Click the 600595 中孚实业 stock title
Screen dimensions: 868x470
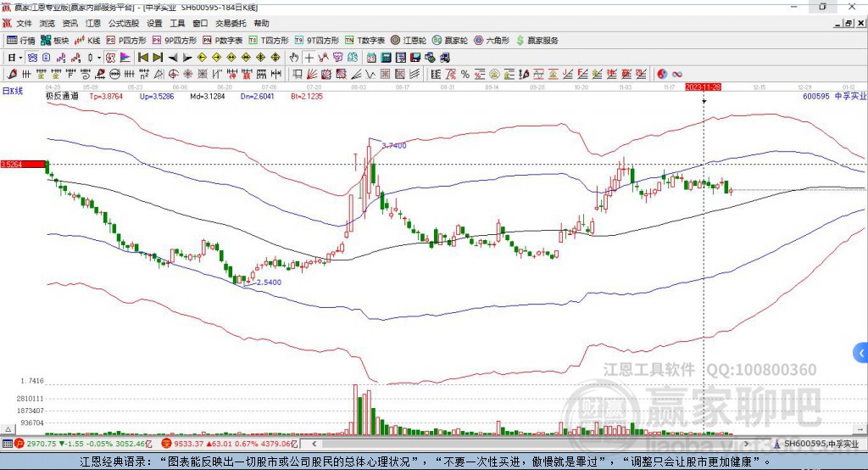(834, 96)
